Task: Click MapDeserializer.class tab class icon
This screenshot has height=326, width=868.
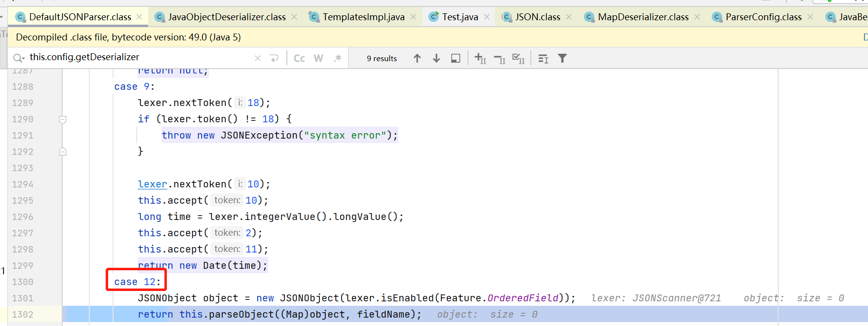Action: [589, 17]
